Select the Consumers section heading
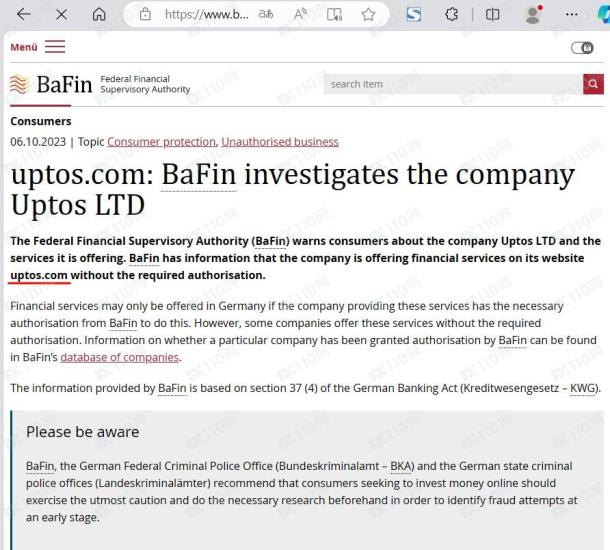 [41, 121]
